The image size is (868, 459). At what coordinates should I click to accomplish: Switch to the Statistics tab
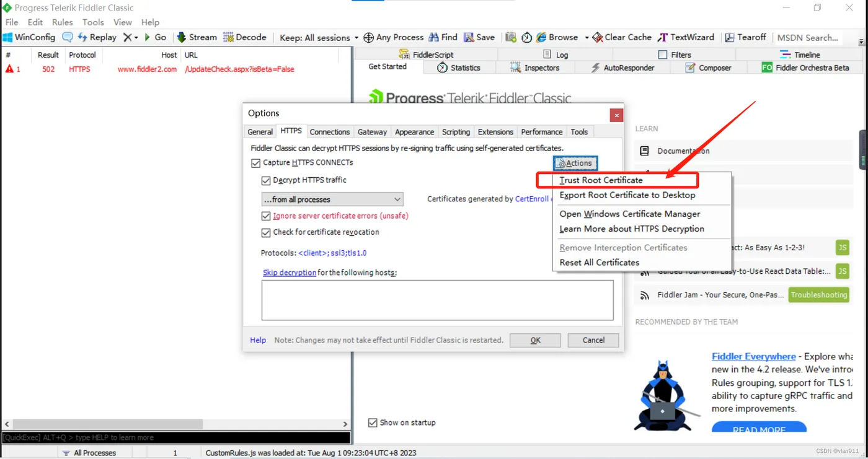pyautogui.click(x=459, y=68)
